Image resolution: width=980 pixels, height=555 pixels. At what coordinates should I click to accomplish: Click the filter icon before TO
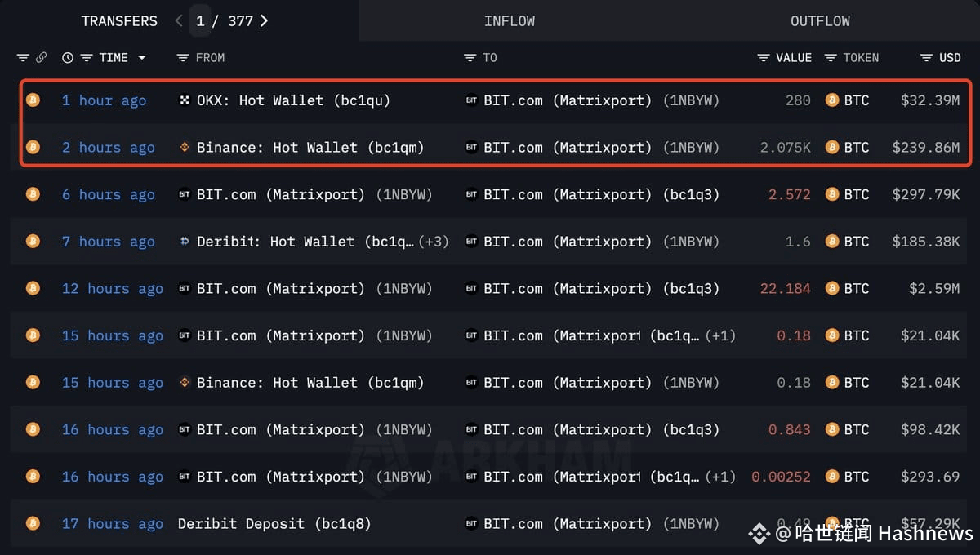470,57
